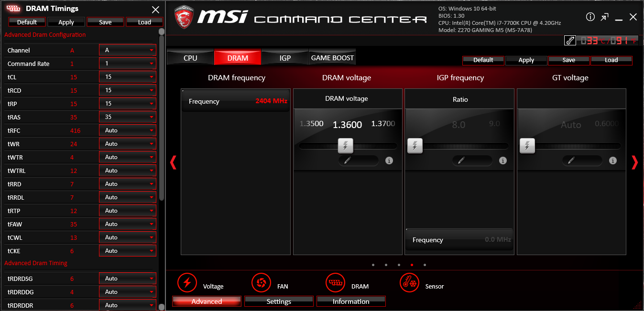The width and height of the screenshot is (644, 311).
Task: Show info for the IGP Ratio slider
Action: tap(502, 161)
